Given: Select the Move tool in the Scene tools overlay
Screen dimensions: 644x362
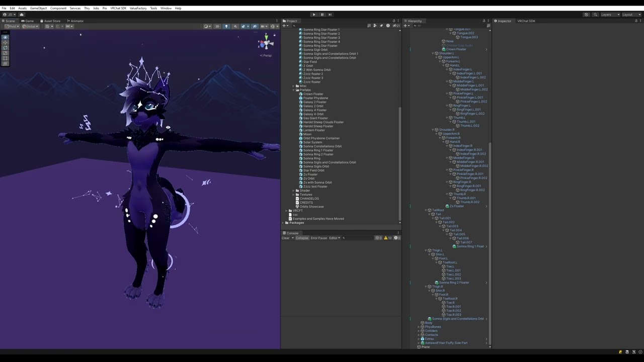Looking at the screenshot, I should pyautogui.click(x=6, y=43).
